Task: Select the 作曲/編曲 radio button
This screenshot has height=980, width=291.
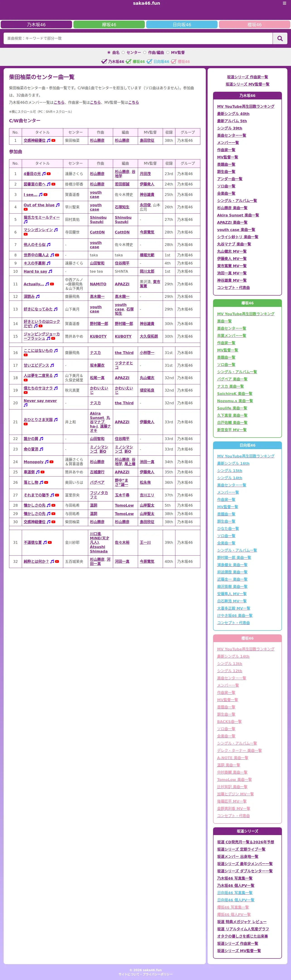Action: tap(145, 53)
